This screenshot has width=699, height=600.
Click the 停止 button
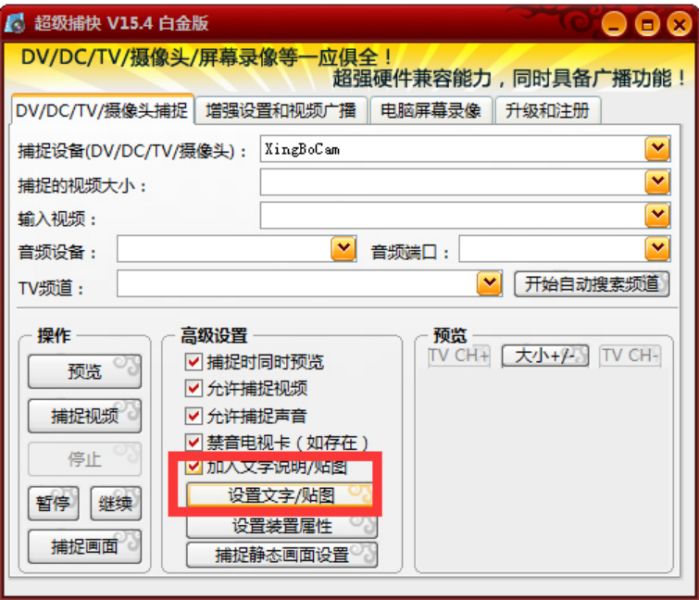click(85, 459)
